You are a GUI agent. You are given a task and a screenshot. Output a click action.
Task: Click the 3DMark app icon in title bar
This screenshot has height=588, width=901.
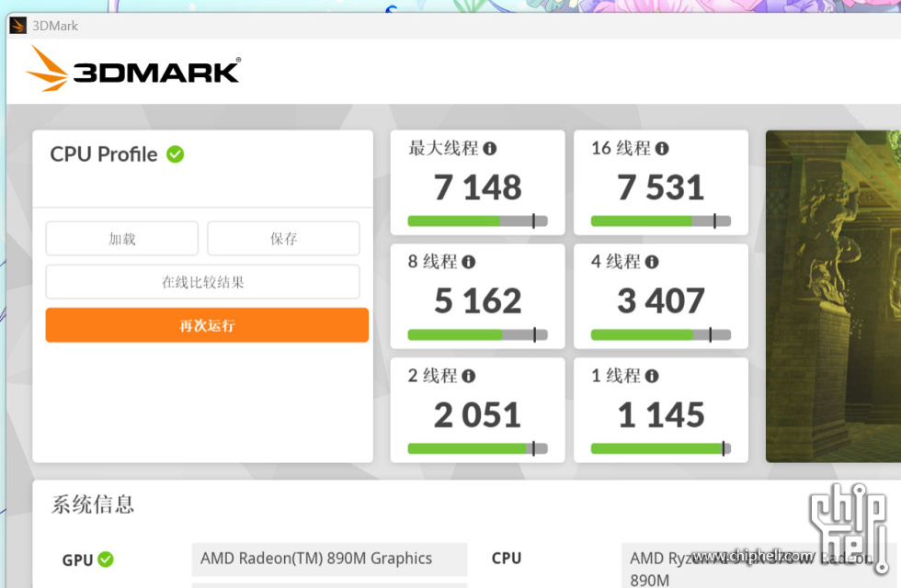(17, 26)
